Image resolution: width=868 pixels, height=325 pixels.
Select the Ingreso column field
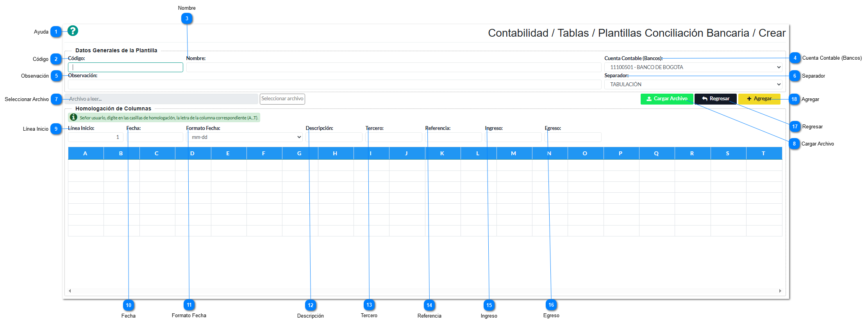click(513, 137)
